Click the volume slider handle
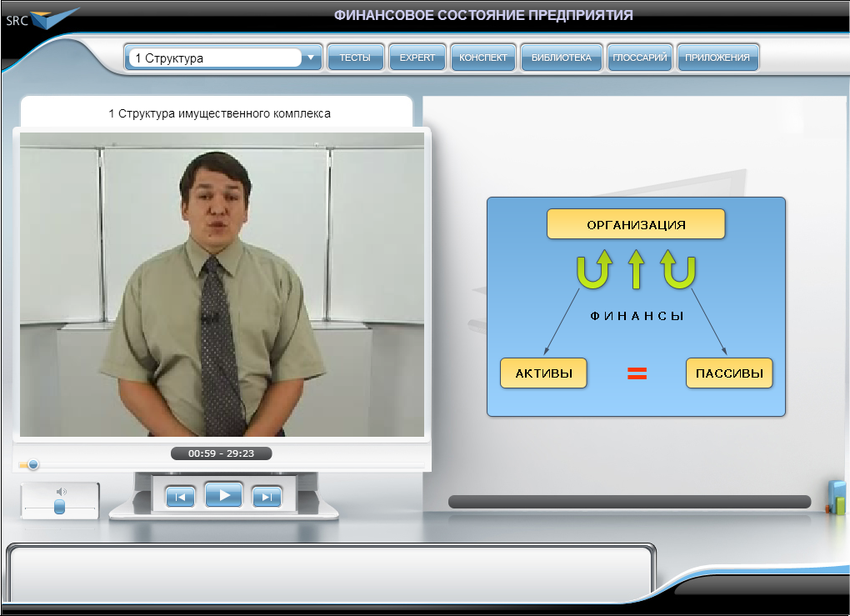The height and width of the screenshot is (616, 850). coord(60,507)
